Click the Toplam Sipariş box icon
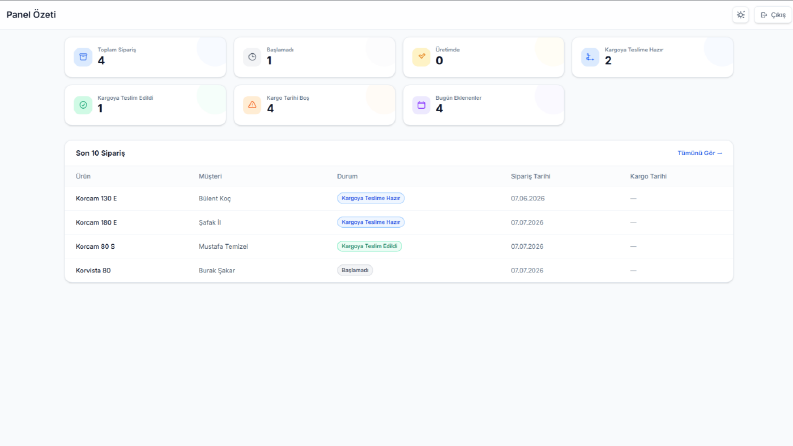This screenshot has width=793, height=446. pyautogui.click(x=83, y=57)
